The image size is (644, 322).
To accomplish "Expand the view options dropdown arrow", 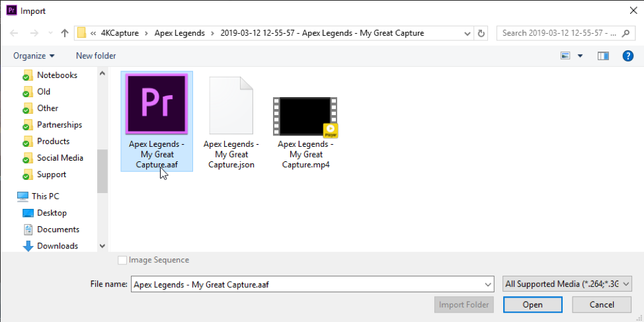I will pos(581,56).
